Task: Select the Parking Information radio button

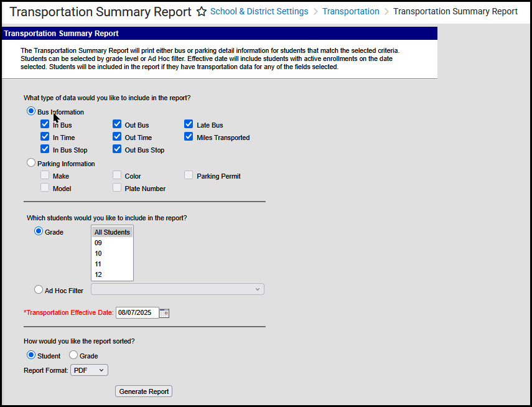Action: pos(31,162)
